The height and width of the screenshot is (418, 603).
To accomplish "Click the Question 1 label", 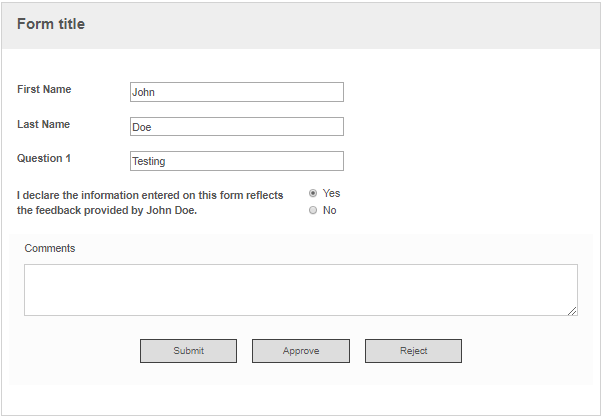I will [x=44, y=158].
